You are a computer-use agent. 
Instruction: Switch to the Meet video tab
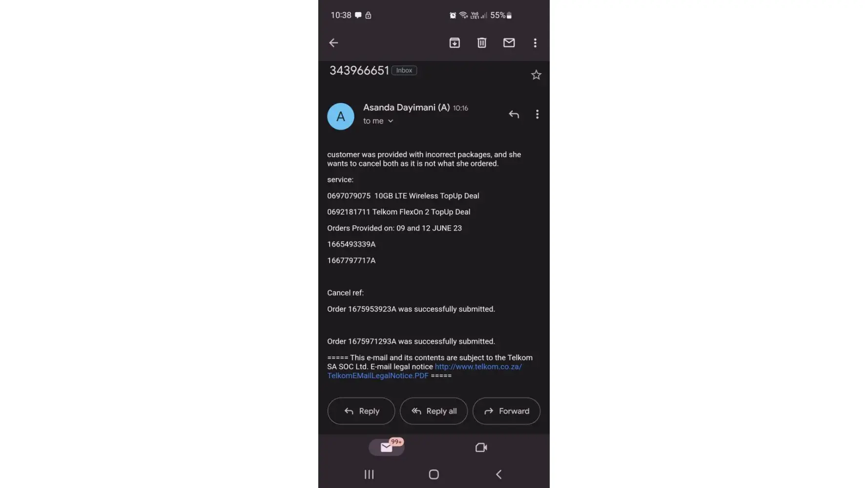pos(481,447)
